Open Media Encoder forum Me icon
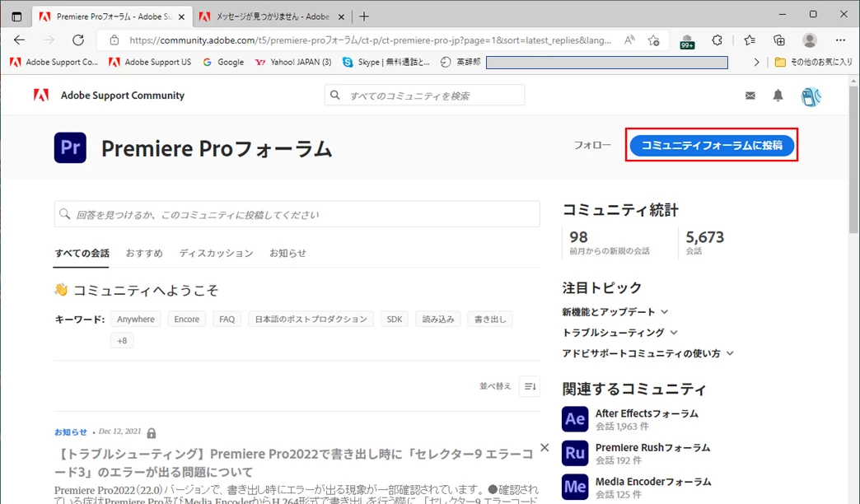 (x=575, y=487)
